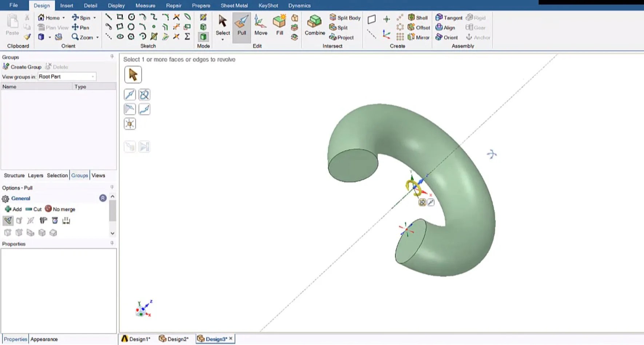
Task: Click the Select tool guide arrow in viewport
Action: click(133, 75)
